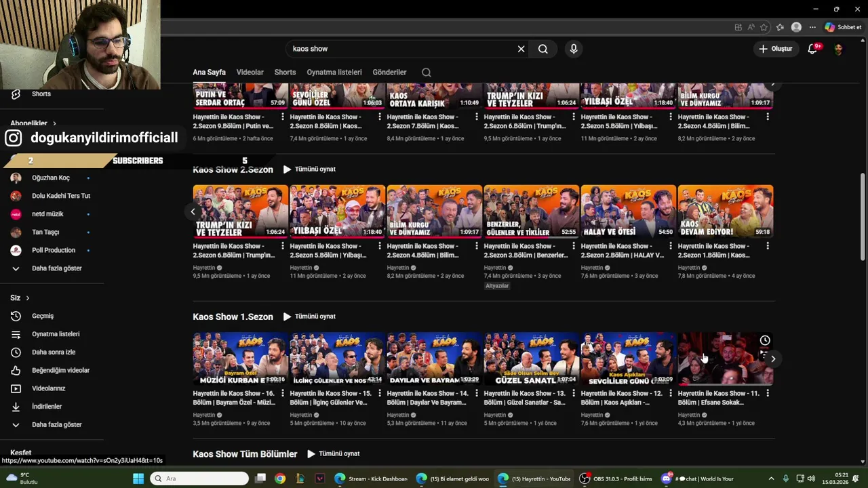
Task: Clear the 'kaos show' search text
Action: pos(521,49)
